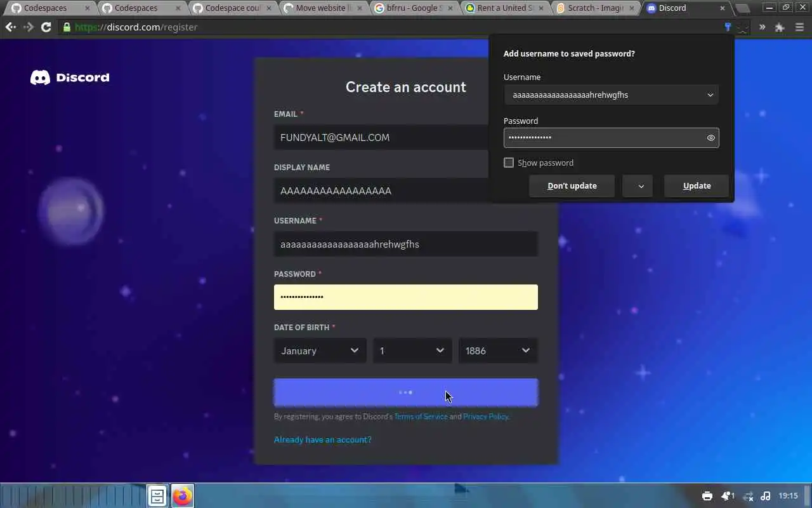Click the yellow Password input field

[406, 297]
